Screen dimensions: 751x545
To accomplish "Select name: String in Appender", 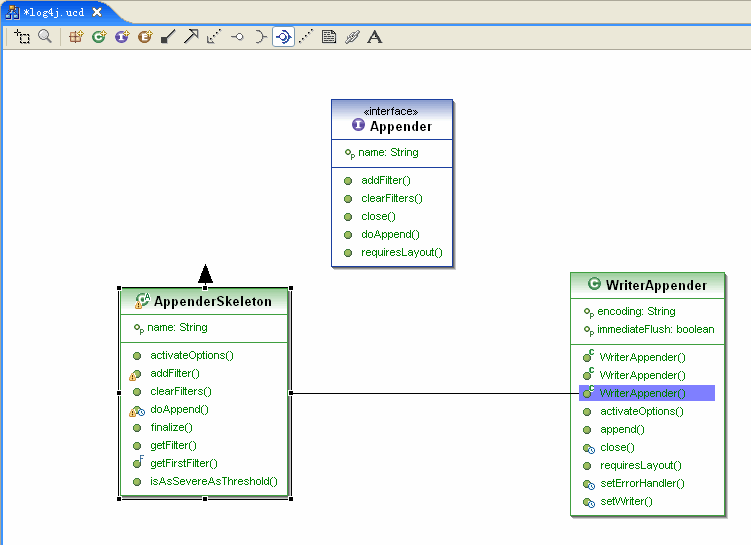I will point(388,152).
